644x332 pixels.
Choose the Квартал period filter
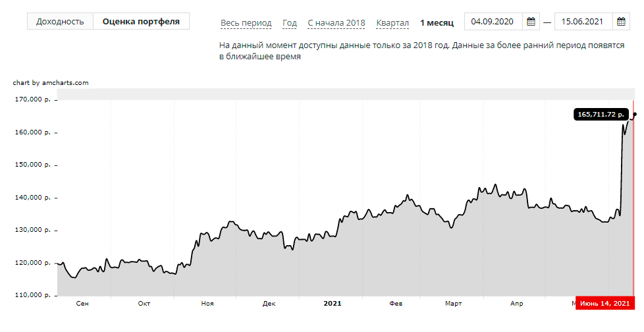coord(392,23)
